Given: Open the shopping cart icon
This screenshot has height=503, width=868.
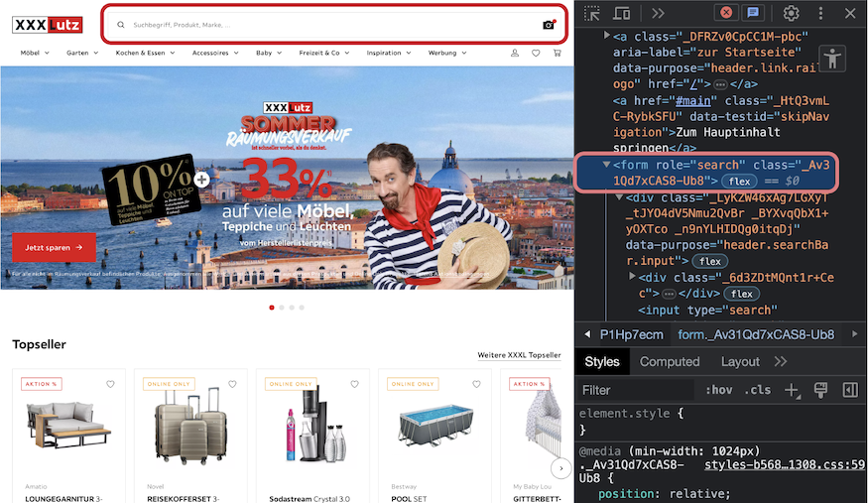Looking at the screenshot, I should (x=557, y=54).
